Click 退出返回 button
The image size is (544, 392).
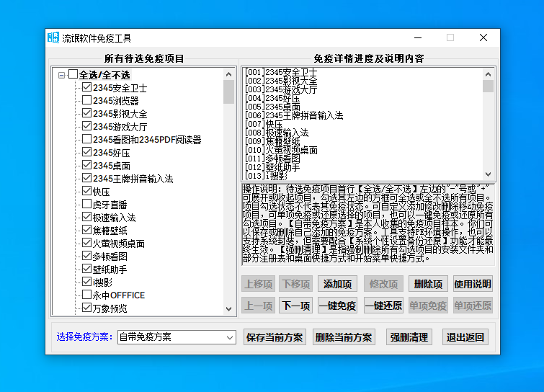click(x=465, y=337)
